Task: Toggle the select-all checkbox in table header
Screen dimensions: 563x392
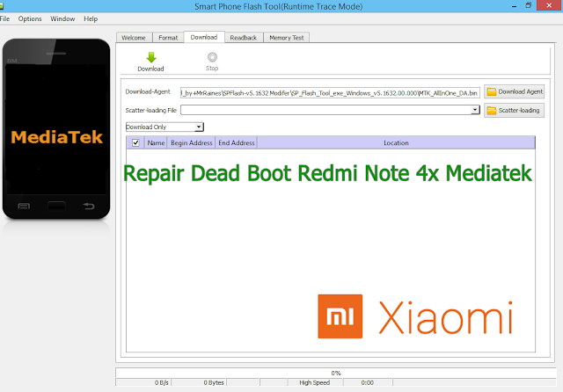Action: point(135,142)
